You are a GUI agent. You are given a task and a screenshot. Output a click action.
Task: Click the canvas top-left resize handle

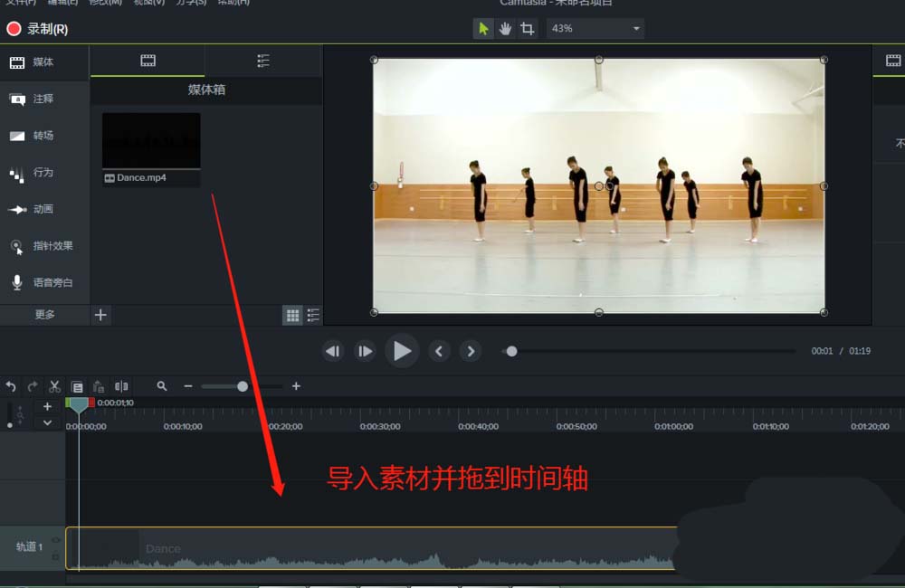tap(374, 60)
